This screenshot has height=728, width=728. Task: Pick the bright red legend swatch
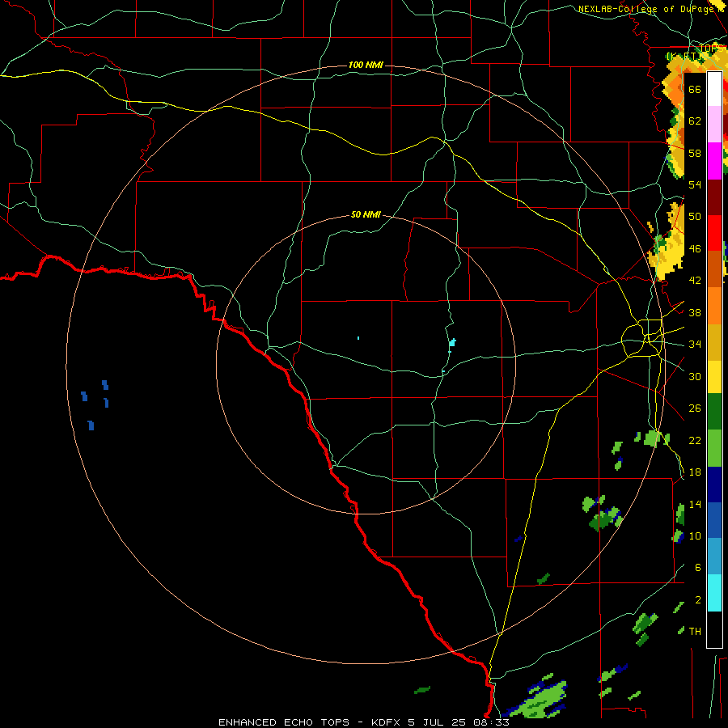[x=714, y=233]
